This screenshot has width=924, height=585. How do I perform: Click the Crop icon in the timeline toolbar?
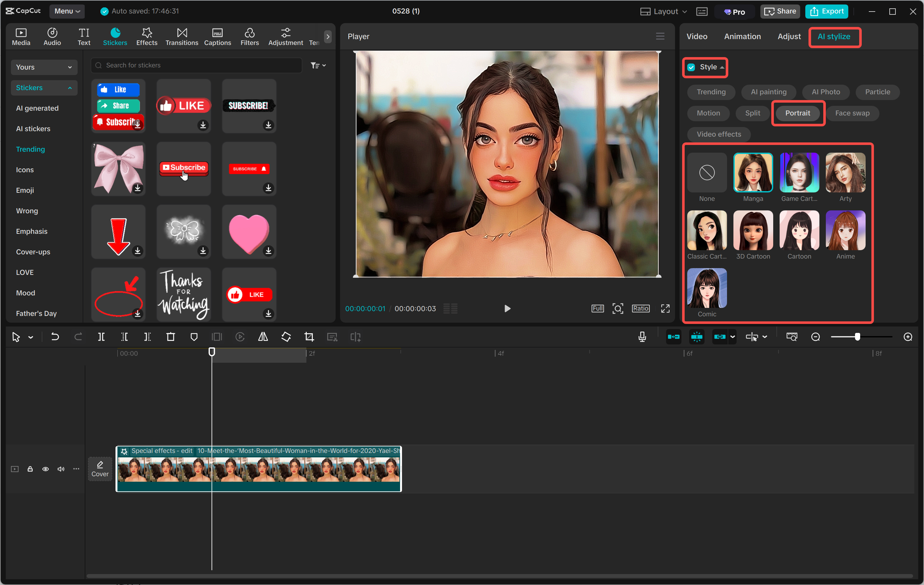(x=309, y=337)
